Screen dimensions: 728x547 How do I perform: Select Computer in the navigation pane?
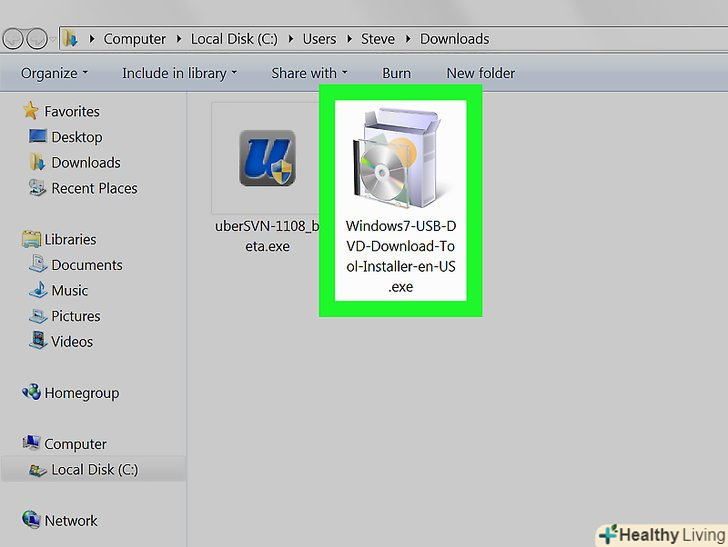pos(75,444)
